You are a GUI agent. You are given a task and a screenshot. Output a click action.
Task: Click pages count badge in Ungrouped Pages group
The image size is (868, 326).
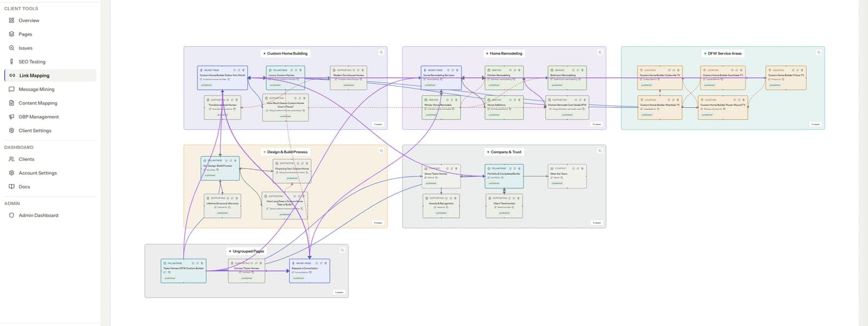339,292
